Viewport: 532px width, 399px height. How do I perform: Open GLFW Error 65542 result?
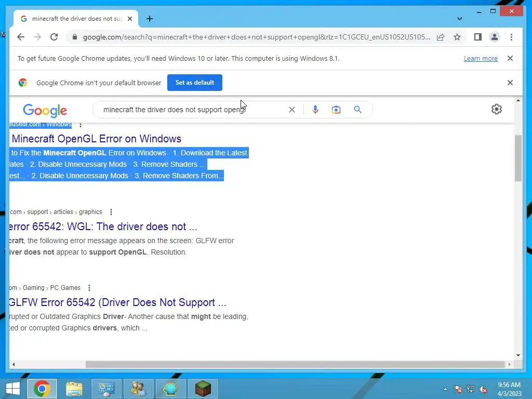[117, 302]
